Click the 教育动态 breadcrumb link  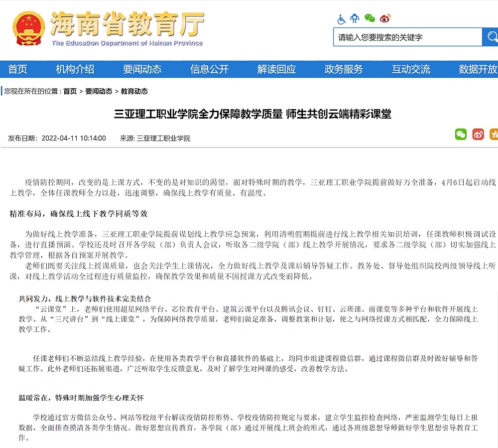[134, 91]
